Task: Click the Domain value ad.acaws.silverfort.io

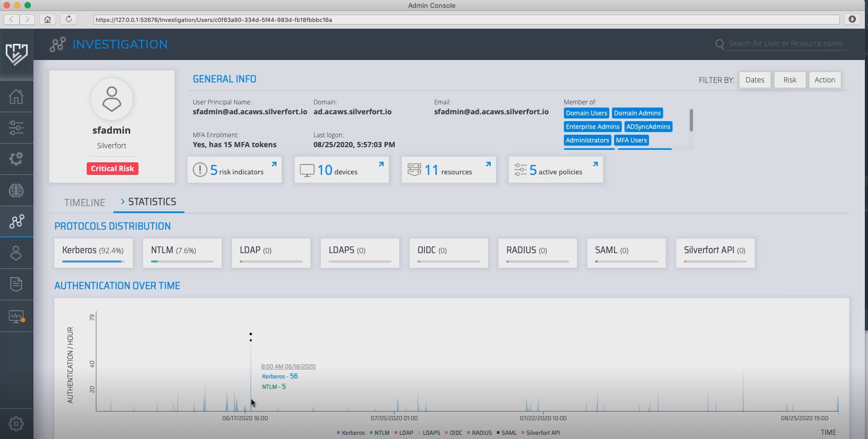Action: click(x=352, y=112)
